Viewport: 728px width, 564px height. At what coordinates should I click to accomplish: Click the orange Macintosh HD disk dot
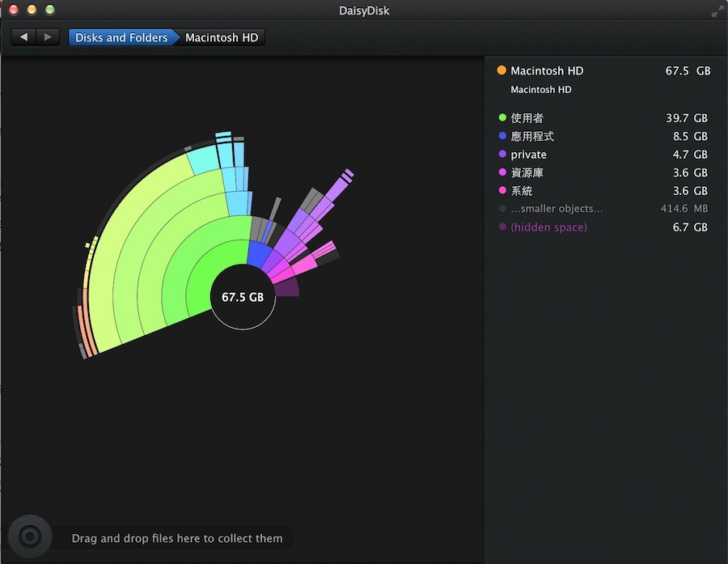pos(502,71)
